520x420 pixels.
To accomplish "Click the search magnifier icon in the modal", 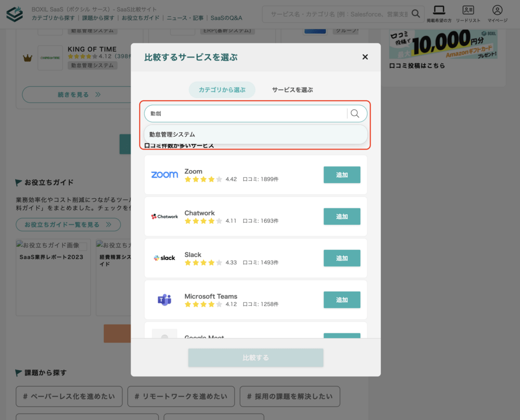I will tap(355, 113).
